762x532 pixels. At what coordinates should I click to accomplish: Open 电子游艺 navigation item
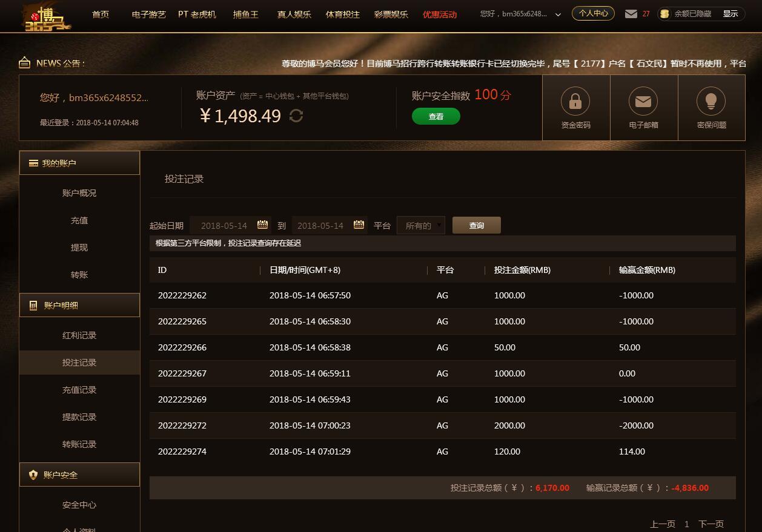[x=148, y=14]
